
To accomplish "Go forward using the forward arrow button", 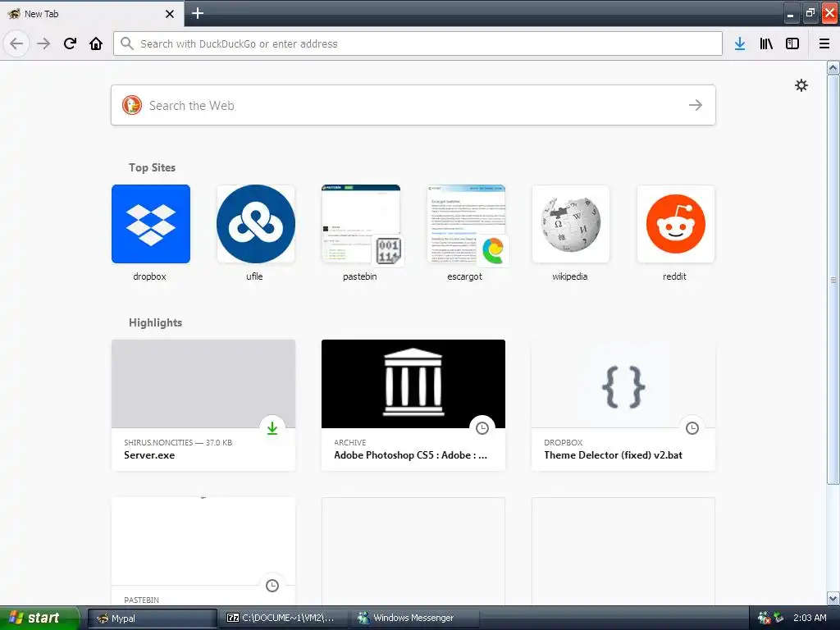I will (43, 43).
